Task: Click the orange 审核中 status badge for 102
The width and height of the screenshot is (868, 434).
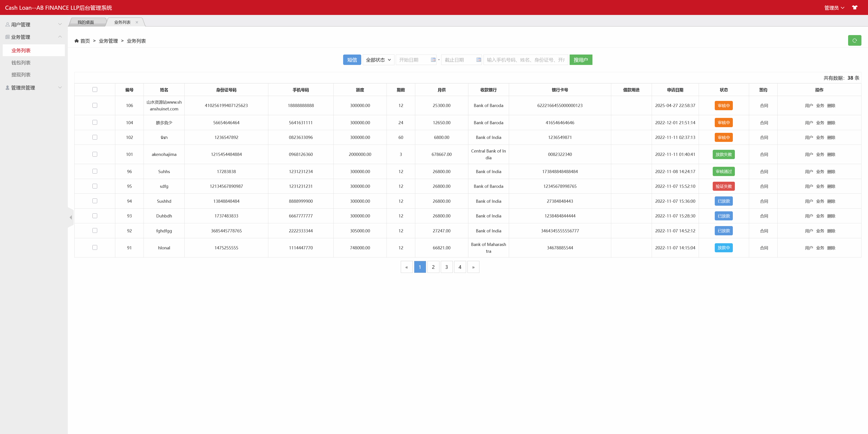Action: 723,137
